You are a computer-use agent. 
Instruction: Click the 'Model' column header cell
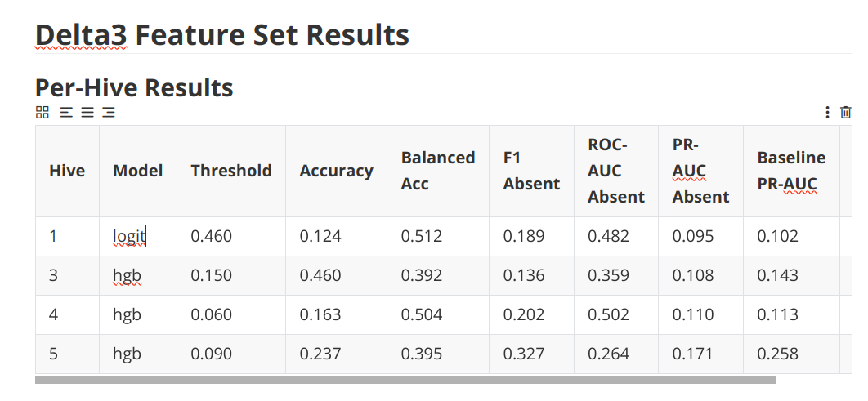[137, 171]
